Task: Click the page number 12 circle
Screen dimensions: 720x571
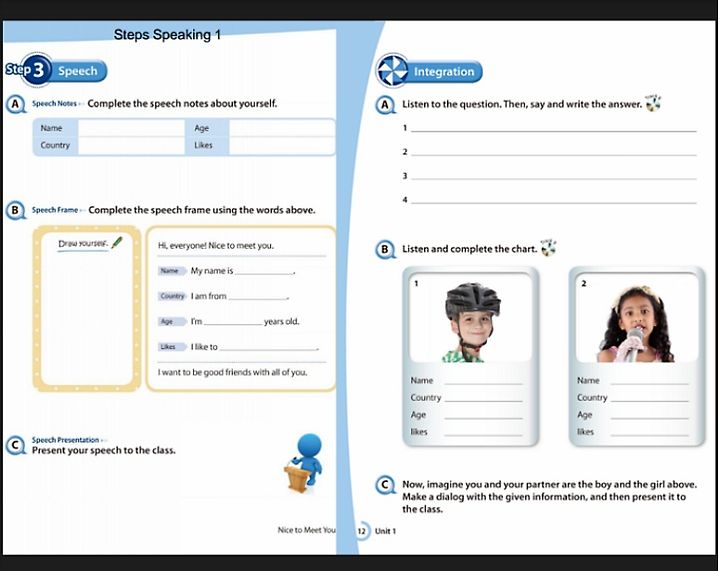Action: point(362,531)
